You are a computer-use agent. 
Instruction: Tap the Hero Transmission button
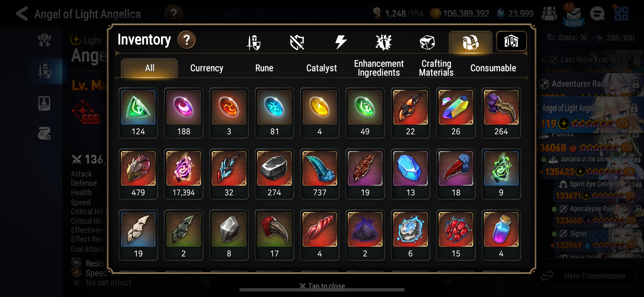[585, 276]
